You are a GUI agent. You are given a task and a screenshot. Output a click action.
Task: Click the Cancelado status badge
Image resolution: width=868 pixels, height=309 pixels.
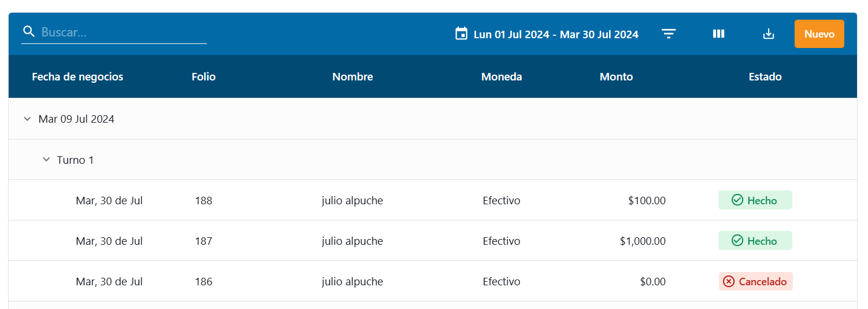(x=755, y=281)
